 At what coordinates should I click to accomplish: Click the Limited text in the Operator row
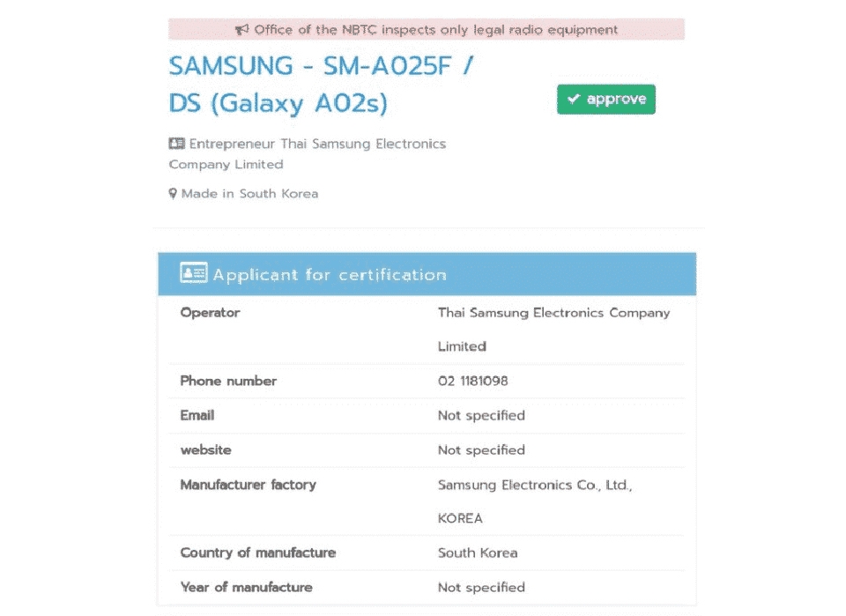462,346
